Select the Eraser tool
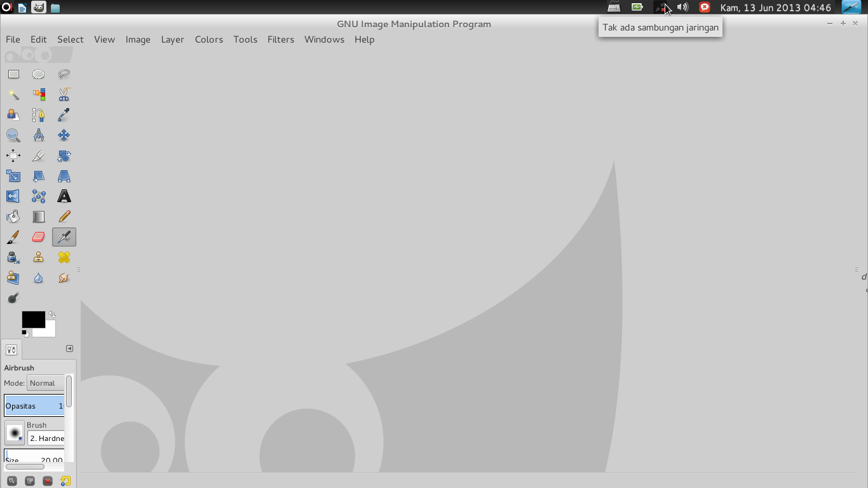The width and height of the screenshot is (868, 488). click(x=39, y=237)
